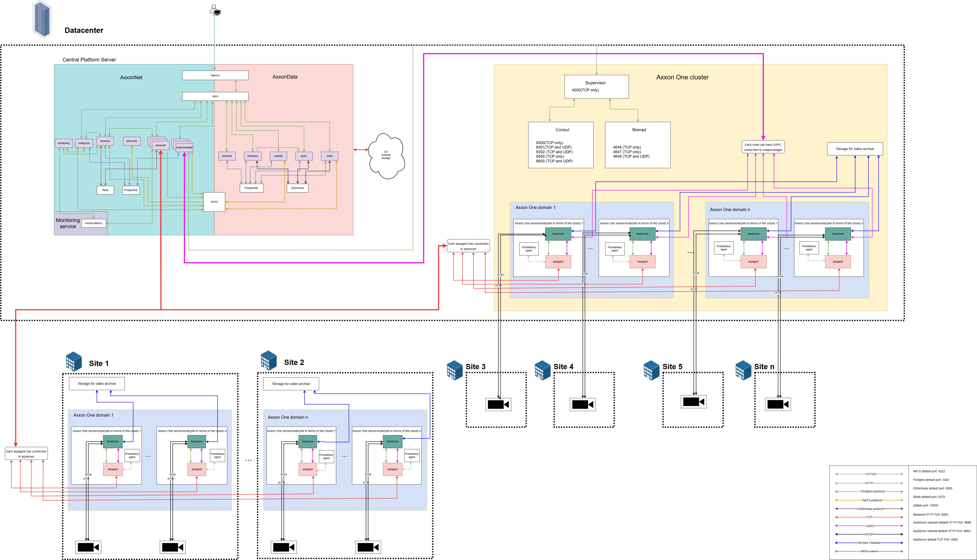977x560 pixels.
Task: Click the Consul ports box
Action: (560, 145)
